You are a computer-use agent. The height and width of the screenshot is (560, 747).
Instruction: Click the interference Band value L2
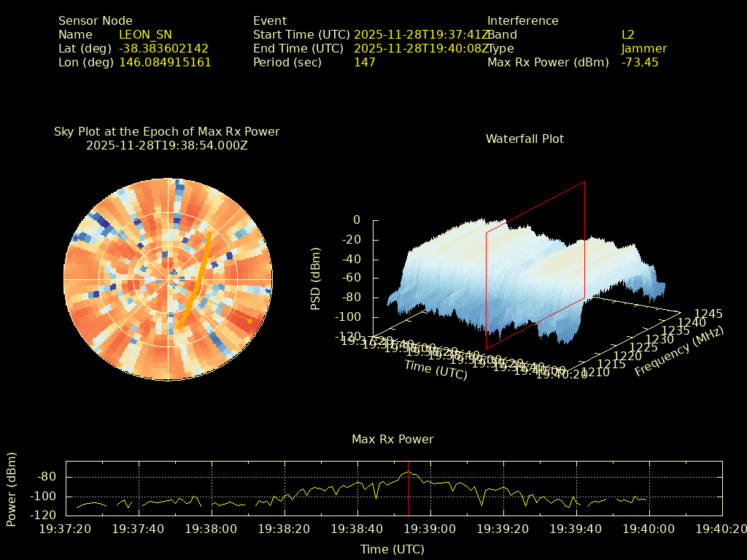click(627, 35)
